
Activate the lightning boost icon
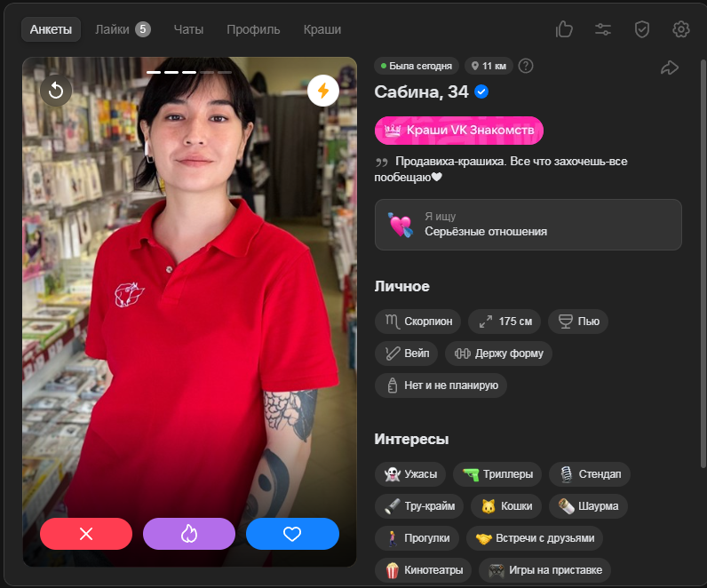coord(323,91)
